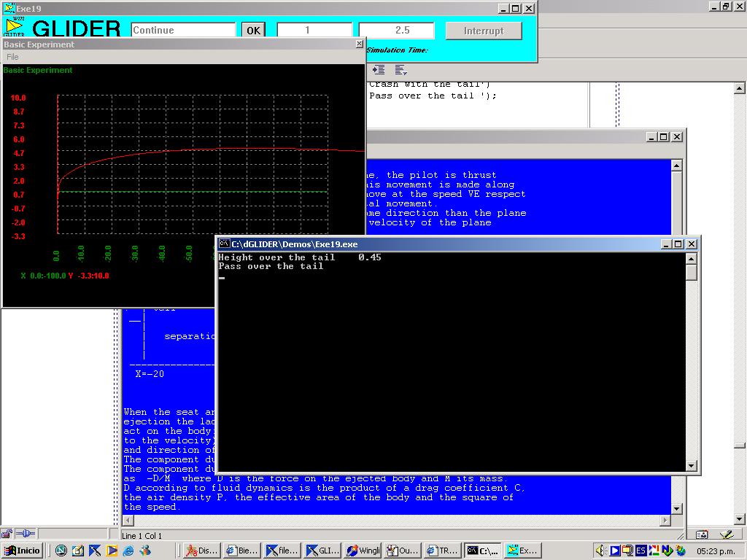The image size is (747, 560).
Task: Click the console scrollbar down arrow
Action: (692, 466)
